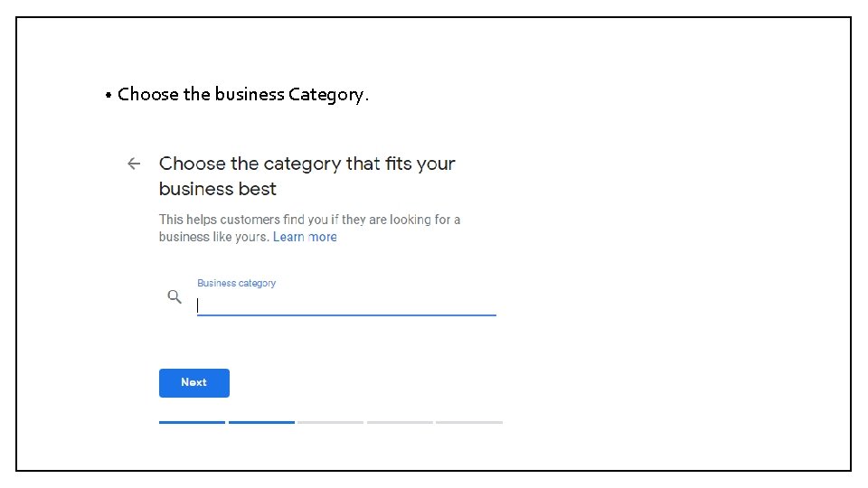Screen dimensions: 868x488
Task: Click the back arrow icon
Action: [x=134, y=164]
